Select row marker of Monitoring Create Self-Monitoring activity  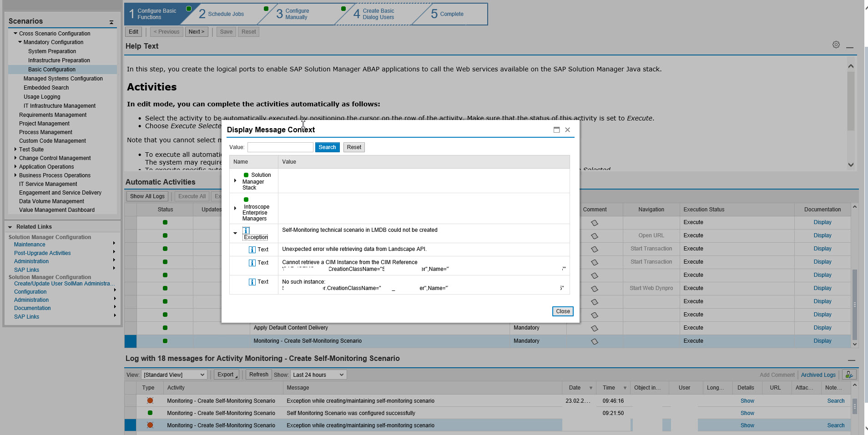pyautogui.click(x=131, y=341)
